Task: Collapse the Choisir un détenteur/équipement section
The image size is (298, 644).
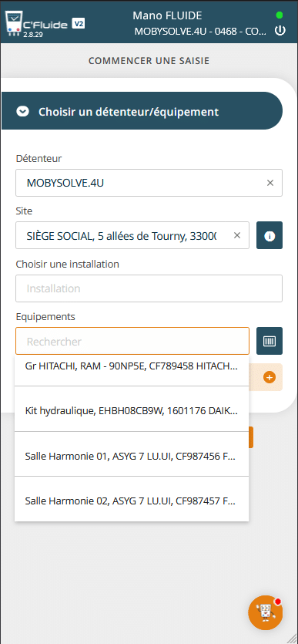Action: tap(142, 111)
